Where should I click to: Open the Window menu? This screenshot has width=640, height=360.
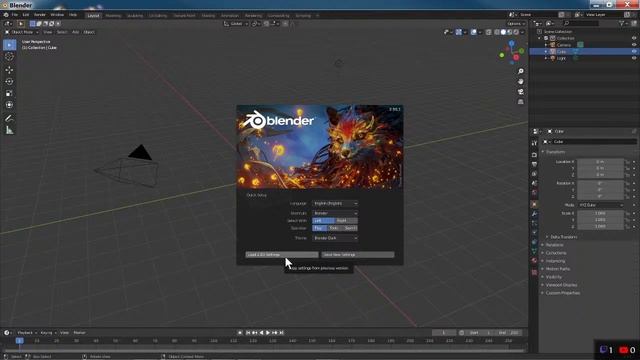(x=57, y=15)
